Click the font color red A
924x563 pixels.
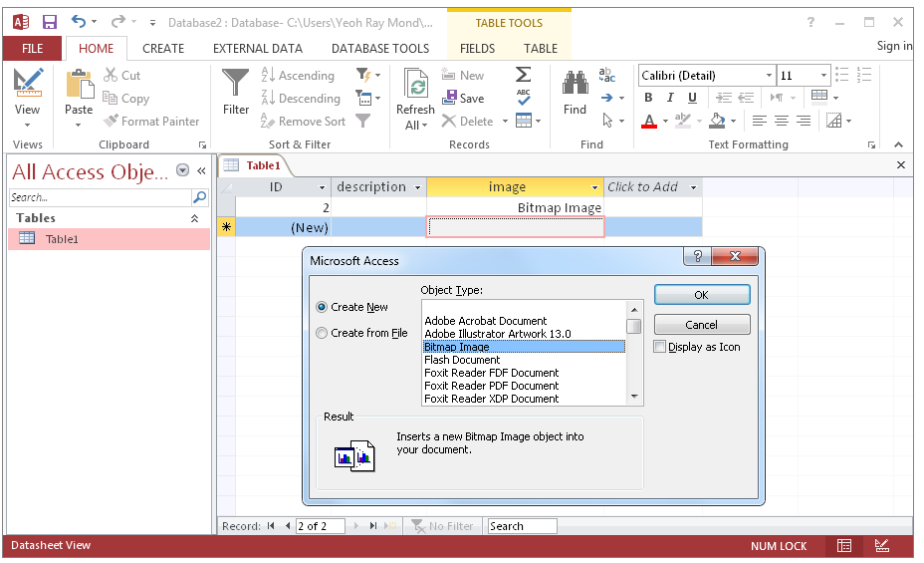pos(649,121)
